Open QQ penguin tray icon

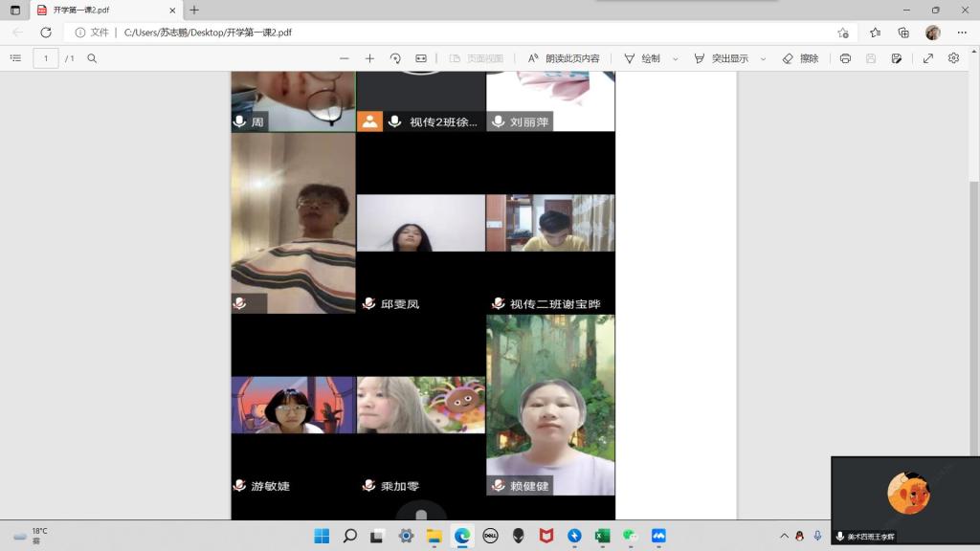click(x=799, y=536)
